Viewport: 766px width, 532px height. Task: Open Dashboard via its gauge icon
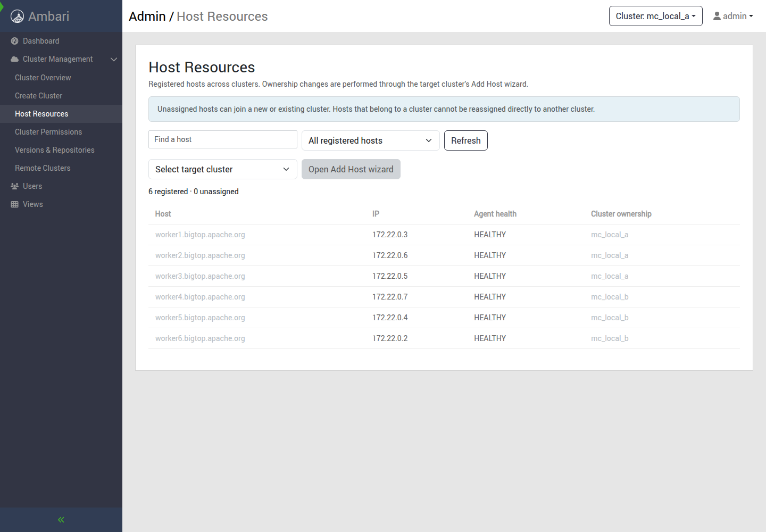pyautogui.click(x=15, y=41)
